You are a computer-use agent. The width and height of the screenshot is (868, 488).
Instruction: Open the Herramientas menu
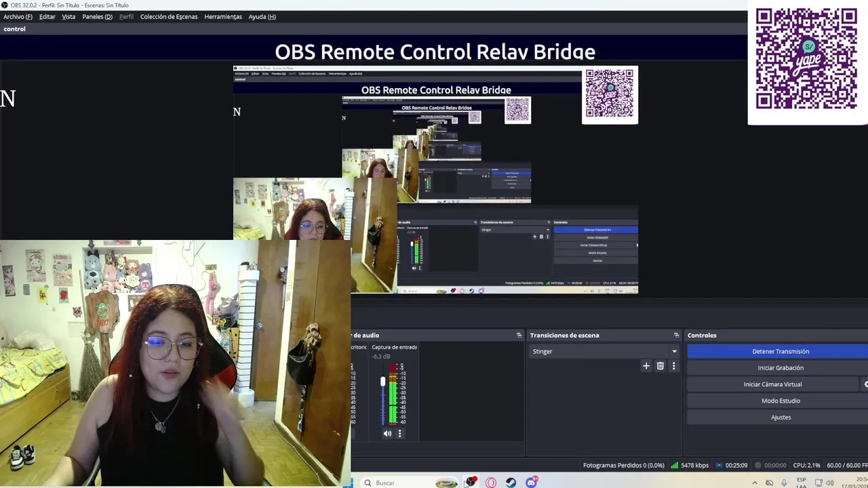pos(223,16)
